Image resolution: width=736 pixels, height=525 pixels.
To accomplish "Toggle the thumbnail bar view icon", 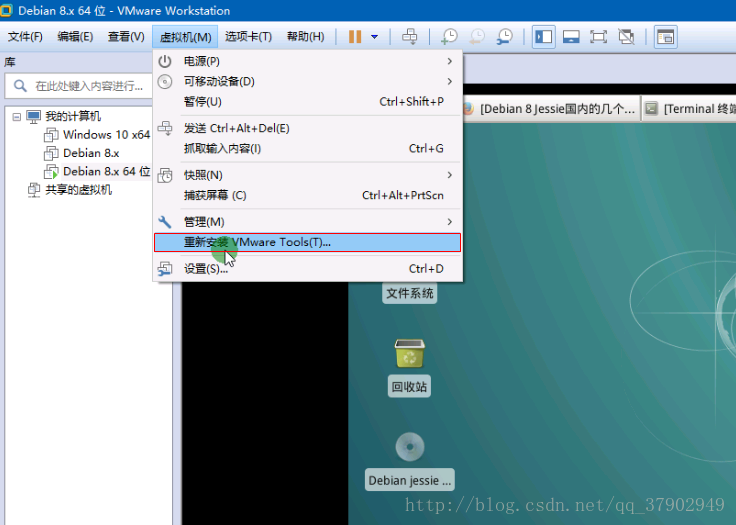I will tap(571, 37).
